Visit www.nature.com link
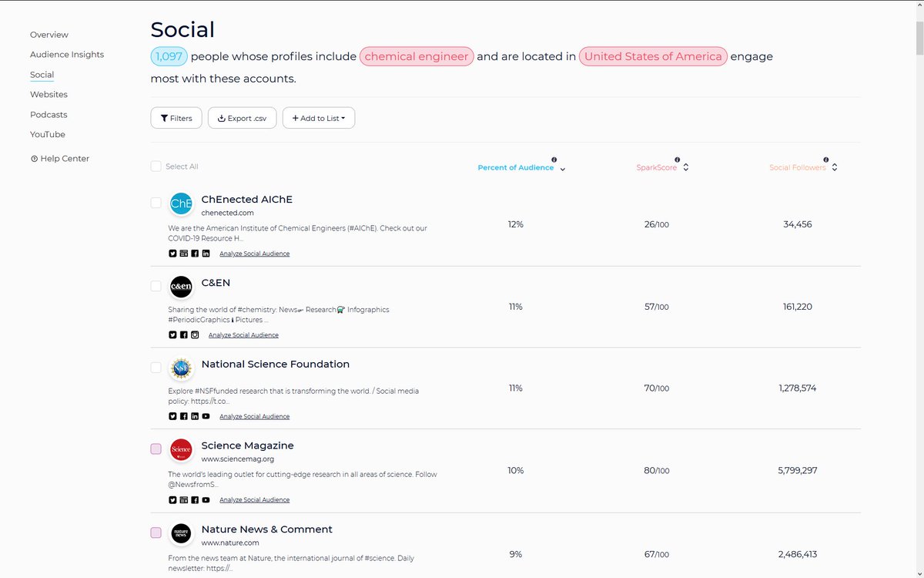 (230, 543)
